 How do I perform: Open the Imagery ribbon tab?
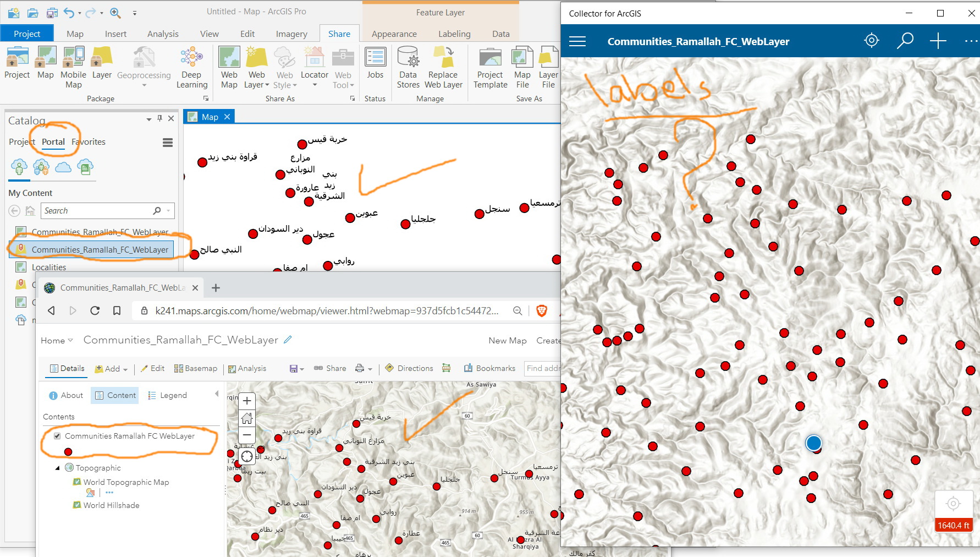pyautogui.click(x=291, y=34)
